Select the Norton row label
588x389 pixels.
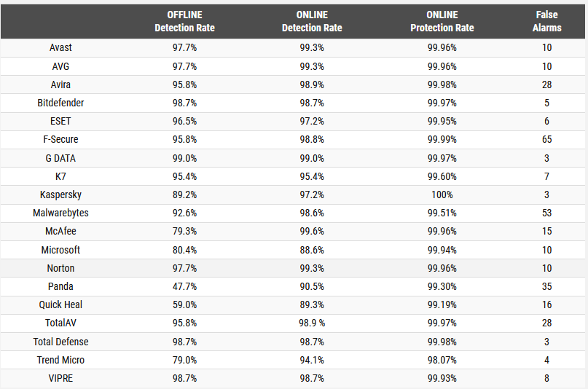pos(60,268)
